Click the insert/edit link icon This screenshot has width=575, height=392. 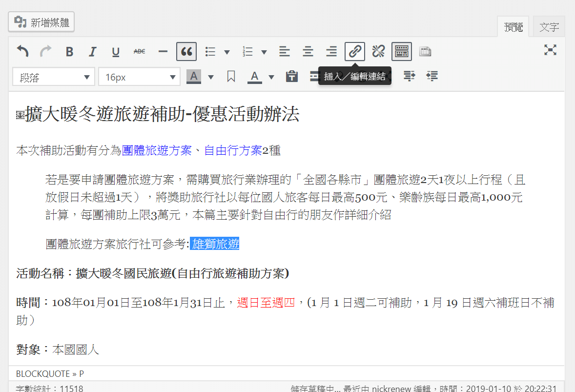point(354,51)
